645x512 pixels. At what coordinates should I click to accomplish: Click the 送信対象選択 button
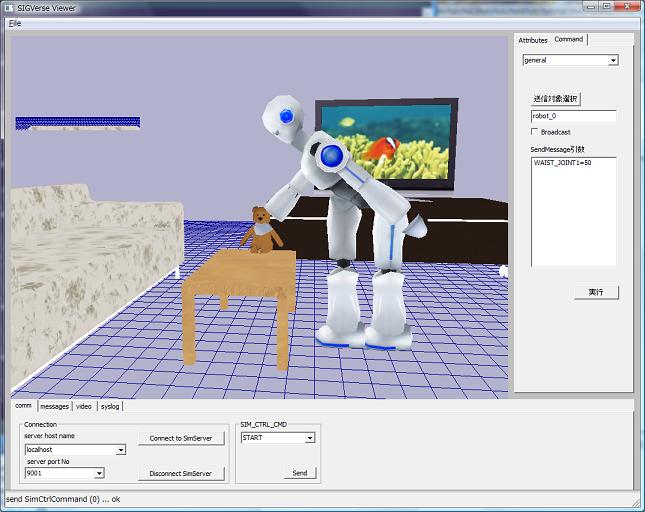pos(555,99)
